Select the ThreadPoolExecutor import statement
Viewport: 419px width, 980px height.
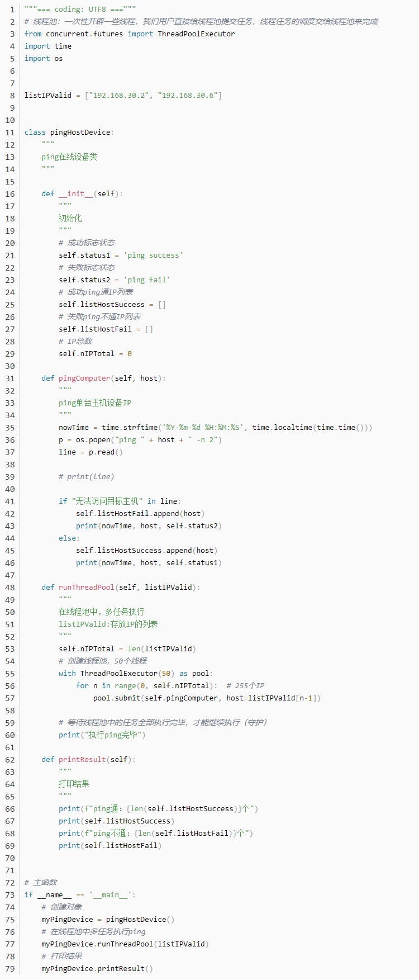click(130, 34)
